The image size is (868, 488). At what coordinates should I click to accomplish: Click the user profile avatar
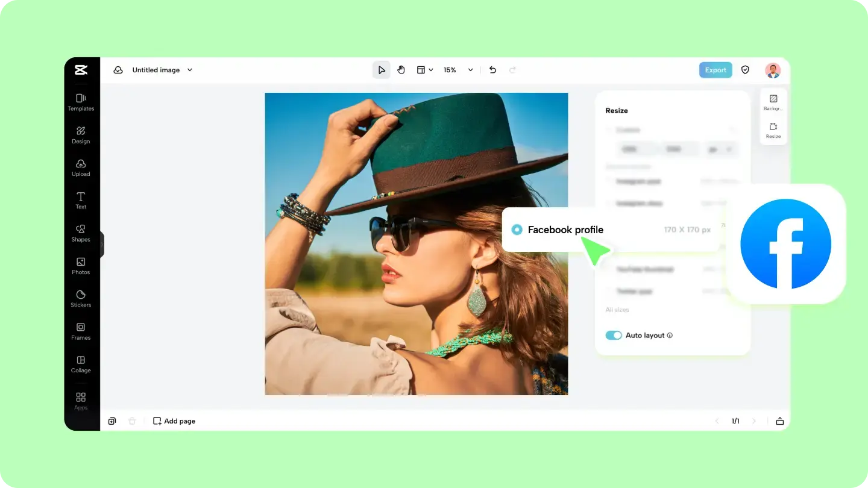click(773, 70)
